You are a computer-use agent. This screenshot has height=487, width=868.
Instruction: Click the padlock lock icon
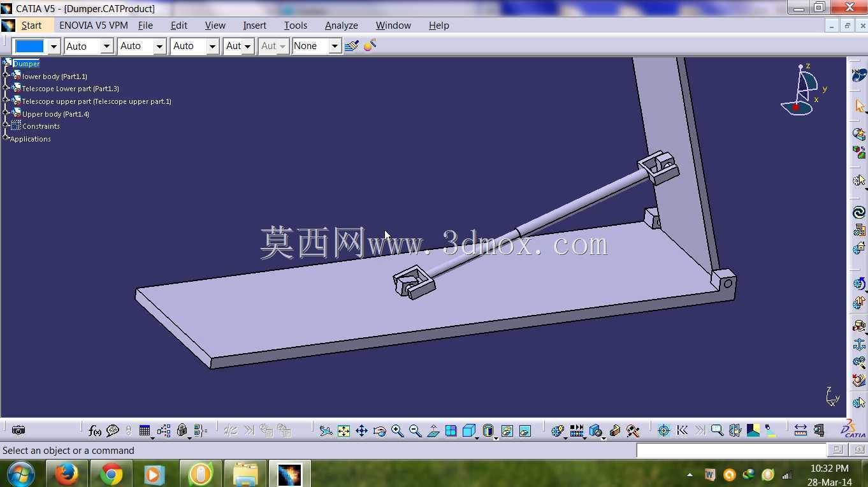182,431
